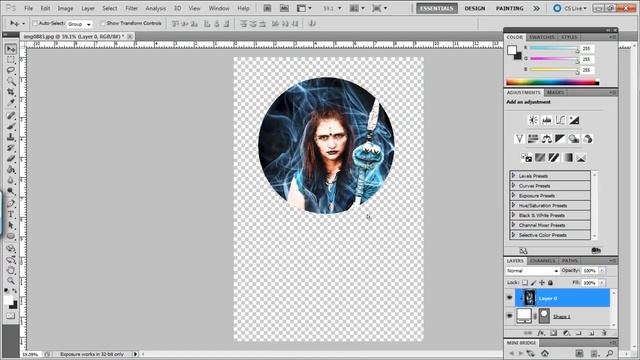Show more workspaces with double arrow
The image size is (640, 360).
(536, 8)
